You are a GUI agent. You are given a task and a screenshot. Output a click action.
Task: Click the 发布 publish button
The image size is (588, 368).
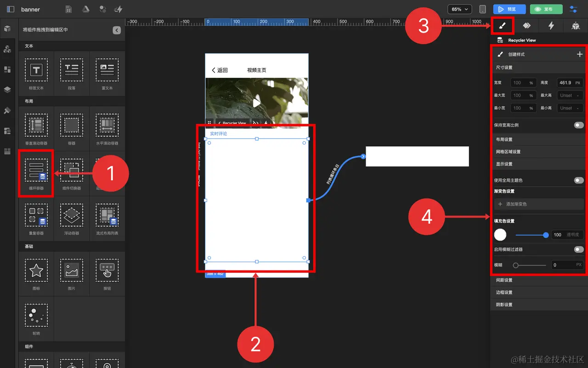tap(546, 9)
